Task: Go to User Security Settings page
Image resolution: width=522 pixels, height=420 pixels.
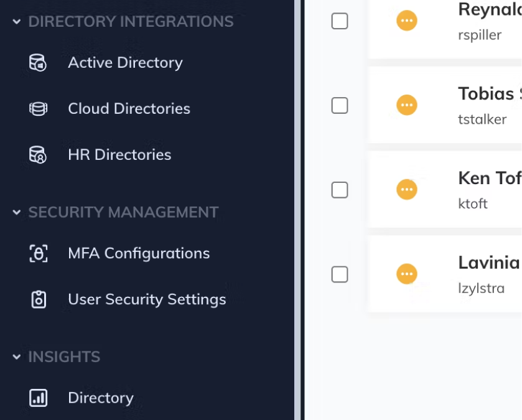Action: (x=147, y=299)
